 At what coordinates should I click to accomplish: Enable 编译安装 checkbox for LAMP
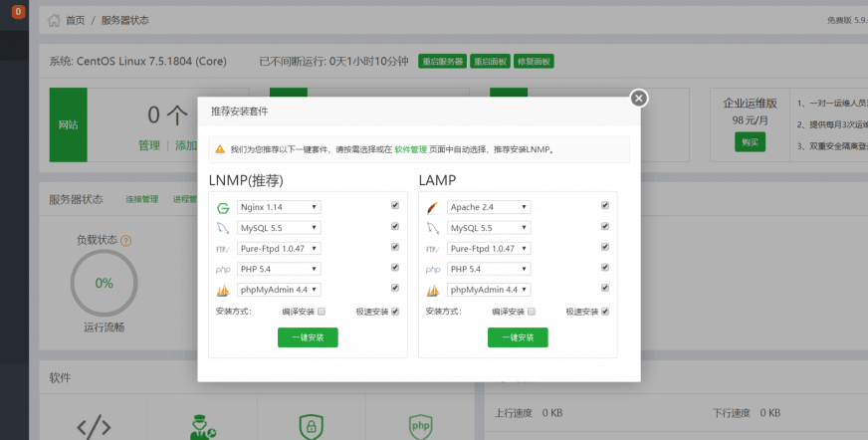[x=532, y=312]
